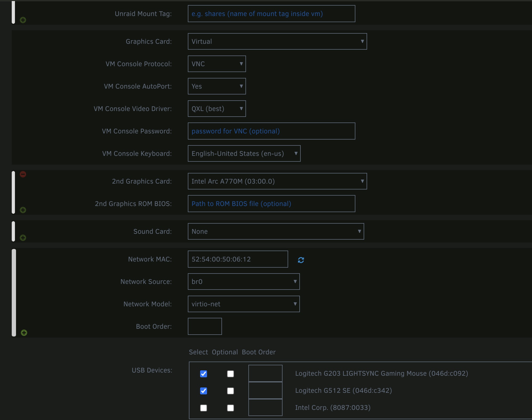
Task: Focus the 2nd Graphics ROM BIOS path field
Action: click(271, 204)
